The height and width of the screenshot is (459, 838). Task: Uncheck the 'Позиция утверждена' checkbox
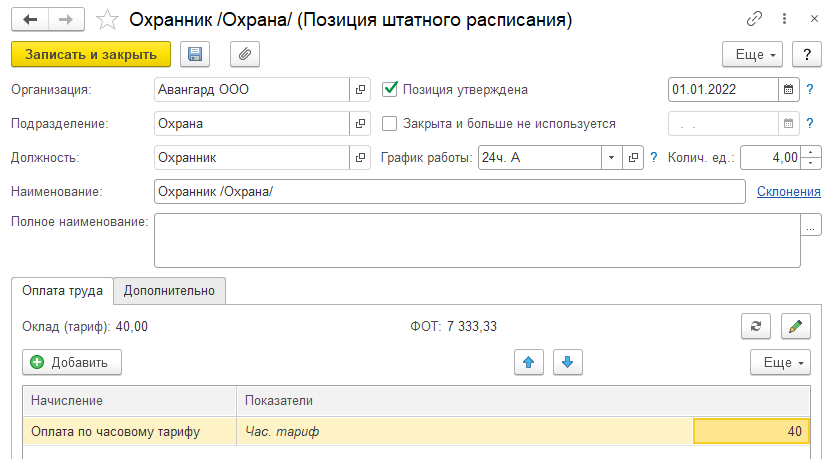[x=391, y=89]
